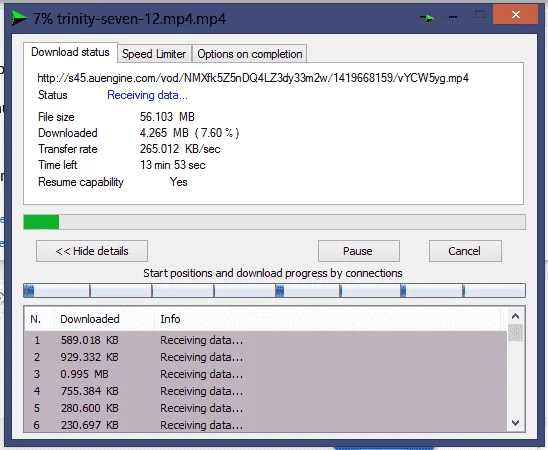Close the trinity-seven-12 download dialog
The width and height of the screenshot is (548, 450).
pos(515,14)
